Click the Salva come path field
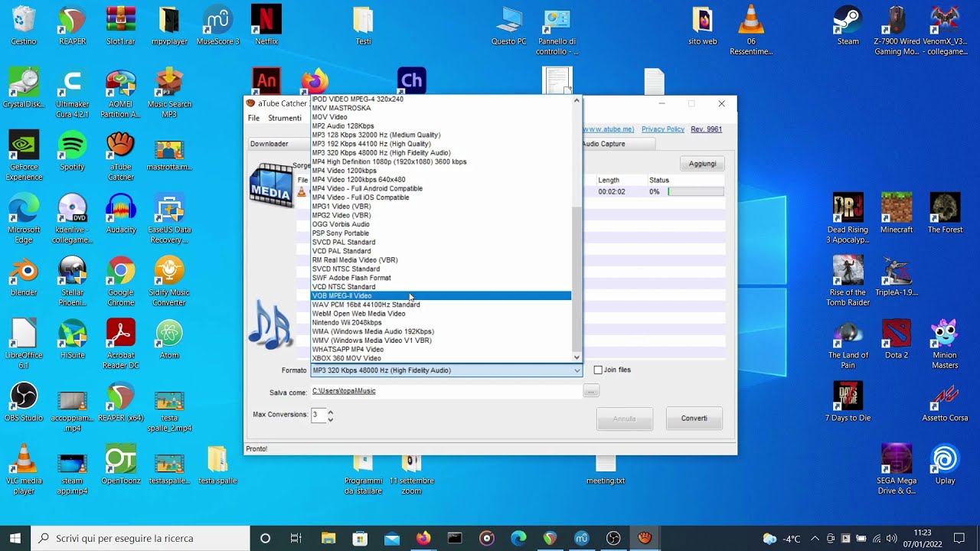The width and height of the screenshot is (980, 551). [446, 391]
